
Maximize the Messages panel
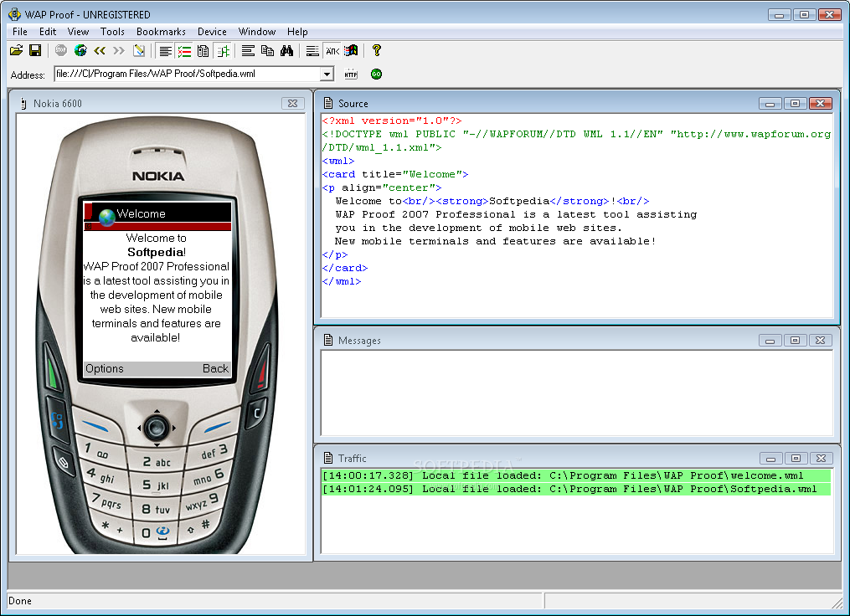pyautogui.click(x=795, y=341)
